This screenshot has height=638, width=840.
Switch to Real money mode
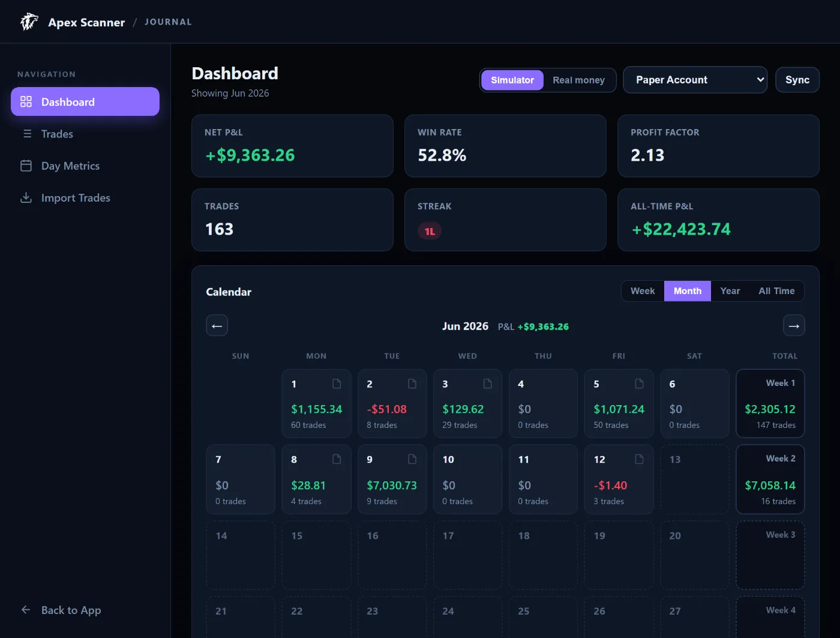[578, 80]
